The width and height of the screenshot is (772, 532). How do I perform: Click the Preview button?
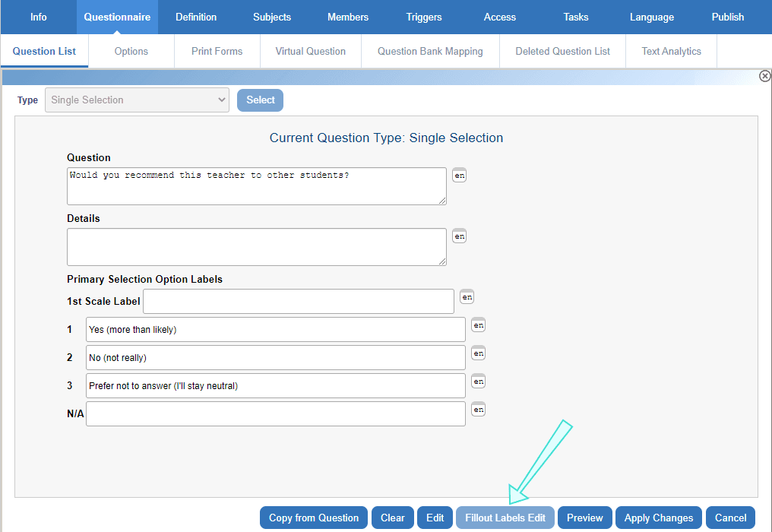(585, 518)
